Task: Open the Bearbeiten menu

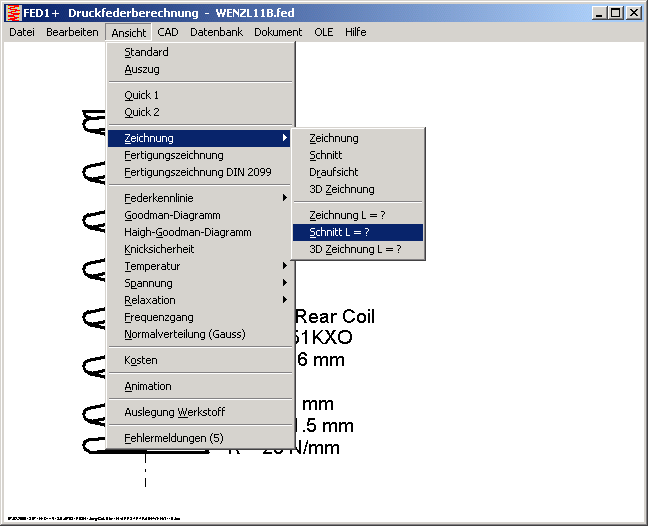Action: click(x=72, y=32)
